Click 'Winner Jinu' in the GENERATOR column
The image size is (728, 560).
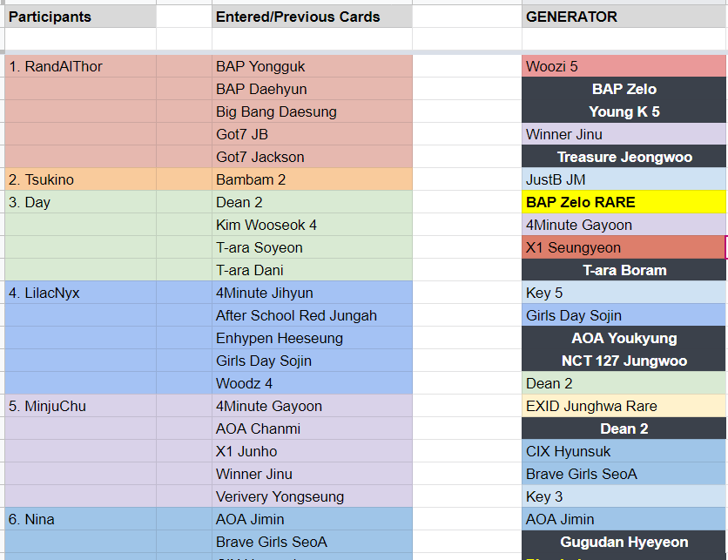624,134
